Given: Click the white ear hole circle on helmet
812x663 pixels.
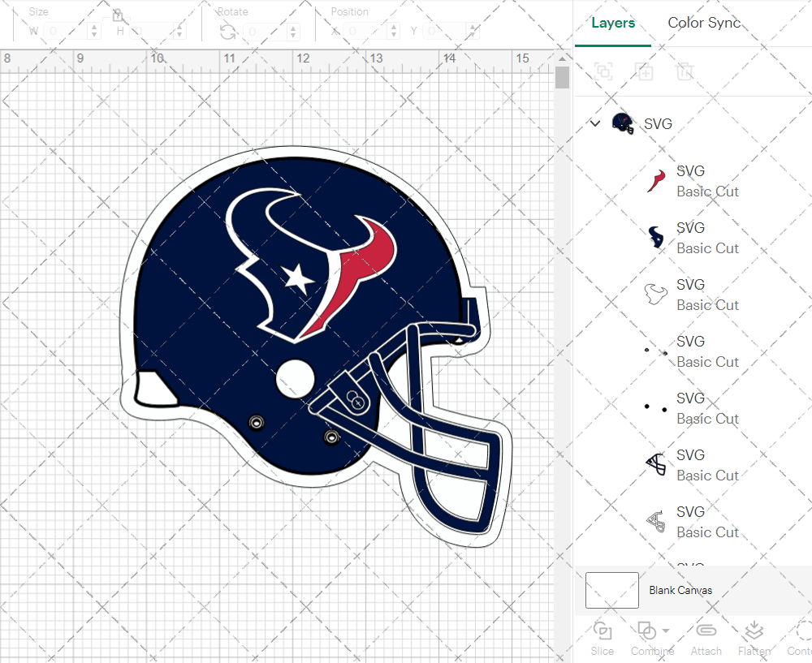Looking at the screenshot, I should click(x=296, y=379).
